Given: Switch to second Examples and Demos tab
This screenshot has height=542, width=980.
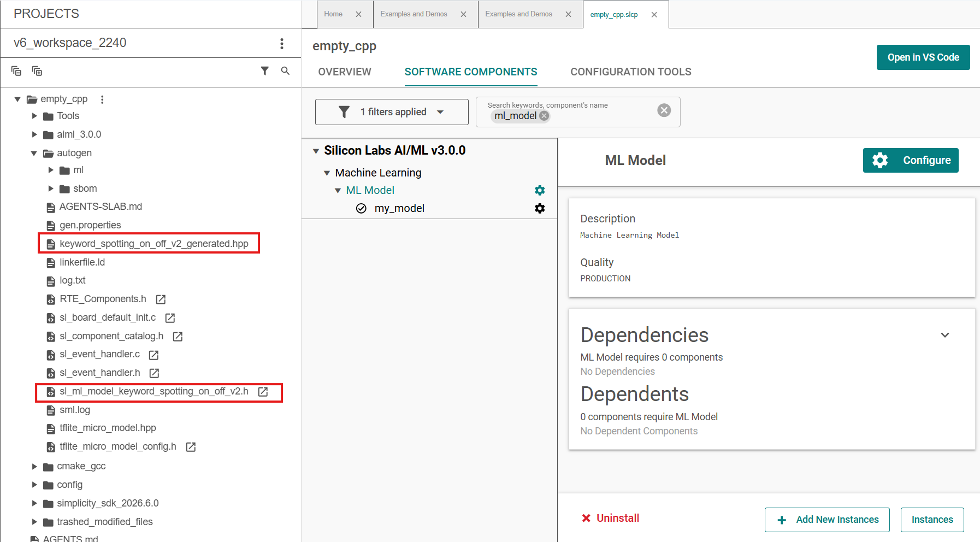Looking at the screenshot, I should click(518, 14).
